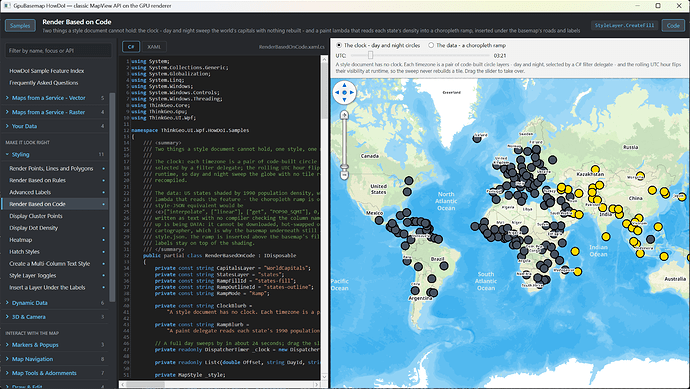The width and height of the screenshot is (690, 389).
Task: Click the code editor scroll-right arrow
Action: coord(316,384)
